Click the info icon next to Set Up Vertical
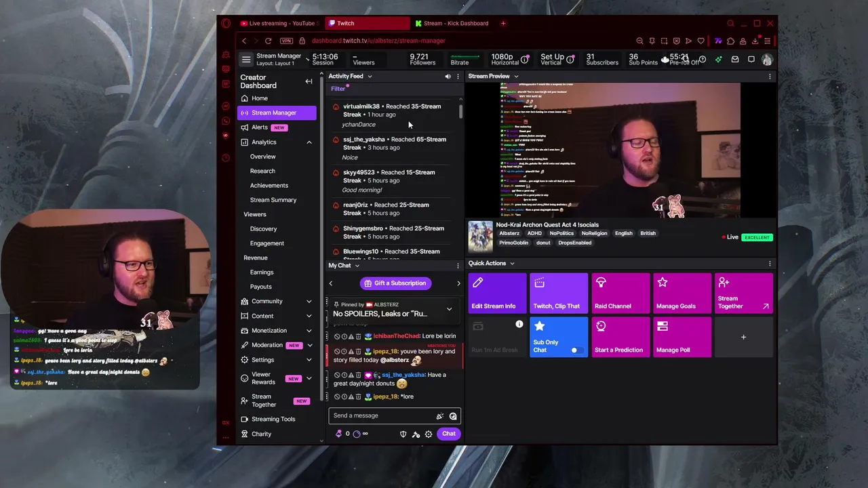The width and height of the screenshot is (868, 488). 570,60
